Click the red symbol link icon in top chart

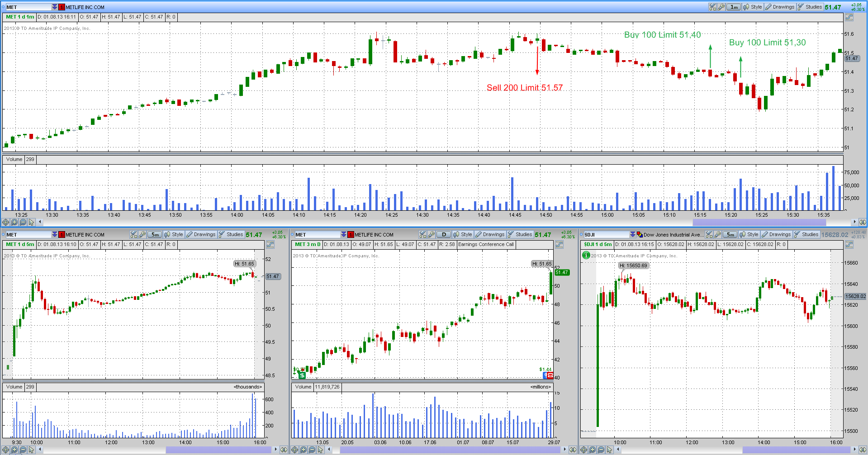62,7
